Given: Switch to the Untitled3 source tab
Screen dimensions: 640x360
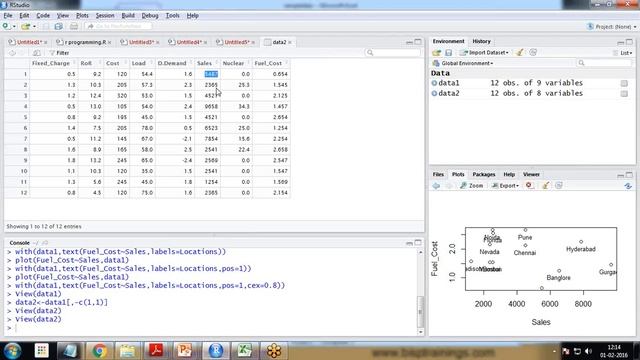Looking at the screenshot, I should pos(141,42).
